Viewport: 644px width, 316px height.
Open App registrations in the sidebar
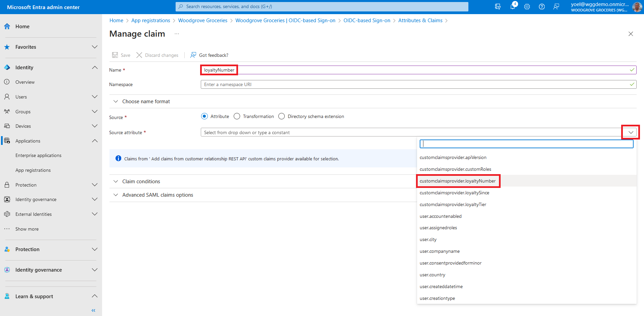[33, 170]
